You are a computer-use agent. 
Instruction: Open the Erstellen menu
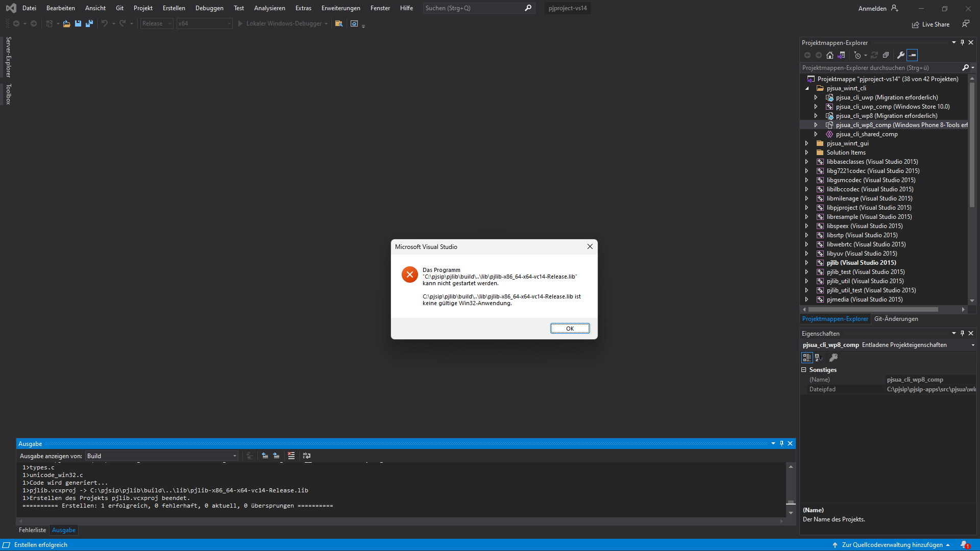point(174,8)
